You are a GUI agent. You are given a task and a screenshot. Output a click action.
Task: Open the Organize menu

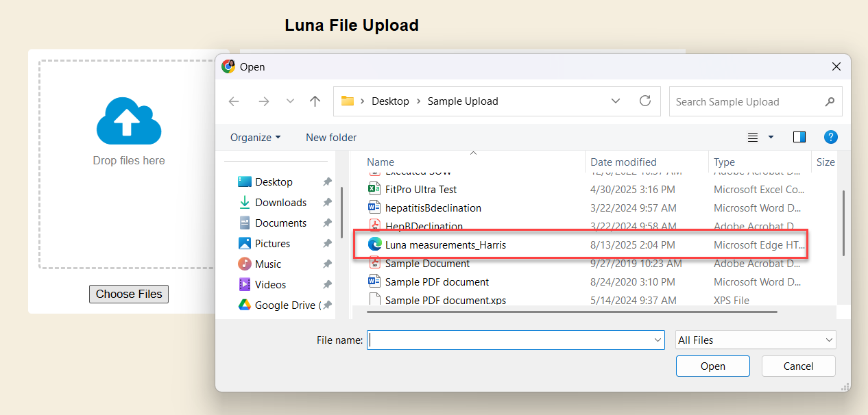pos(255,137)
